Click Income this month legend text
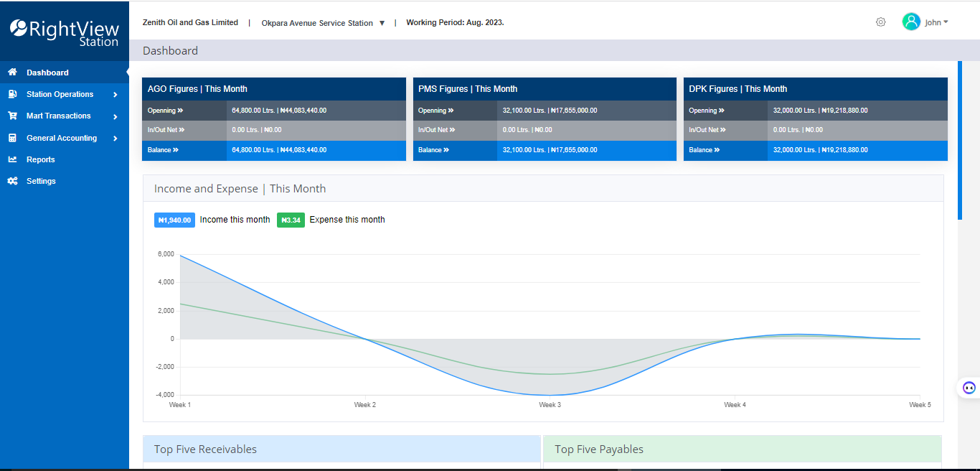The width and height of the screenshot is (980, 471). tap(235, 220)
